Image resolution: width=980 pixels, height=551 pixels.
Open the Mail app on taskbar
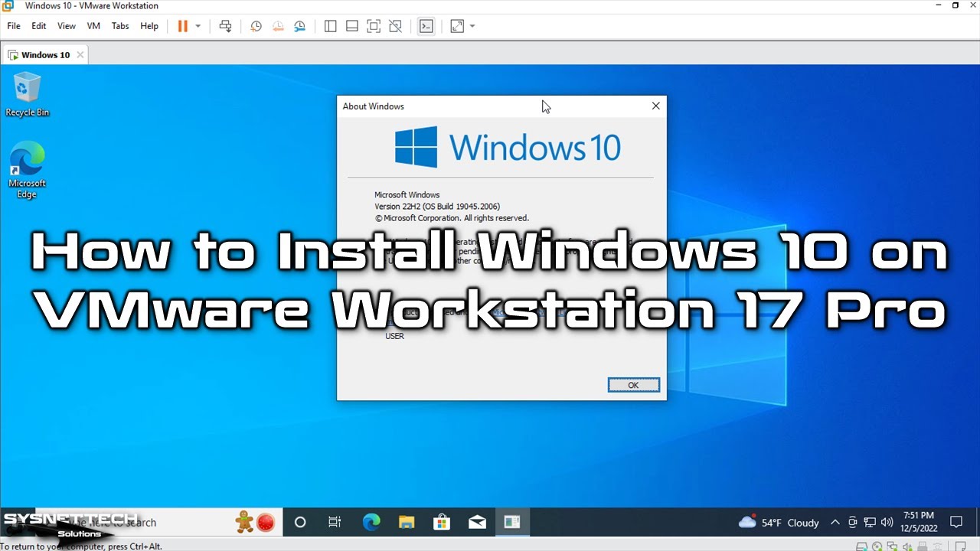pos(477,523)
